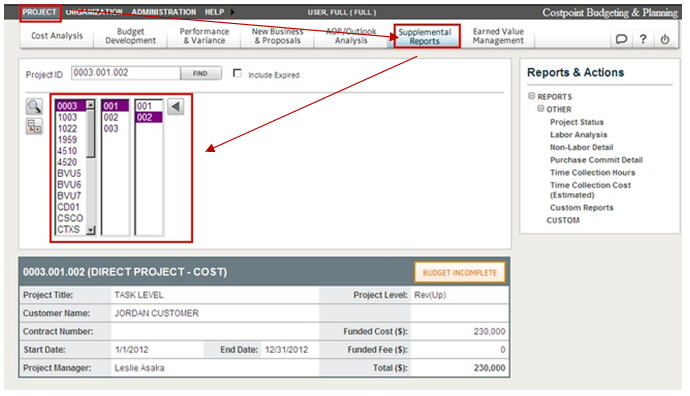Select project BVU5 in first list
The image size is (690, 396).
tap(70, 173)
